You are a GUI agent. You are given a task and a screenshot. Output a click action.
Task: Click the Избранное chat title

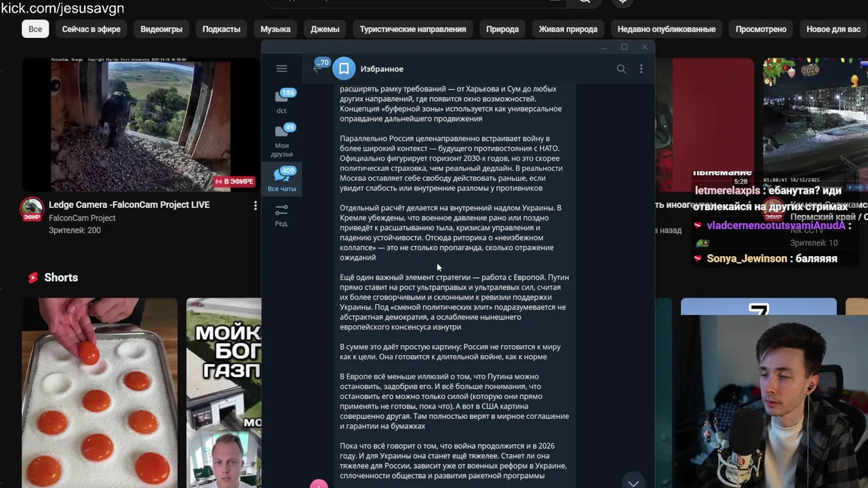point(382,68)
